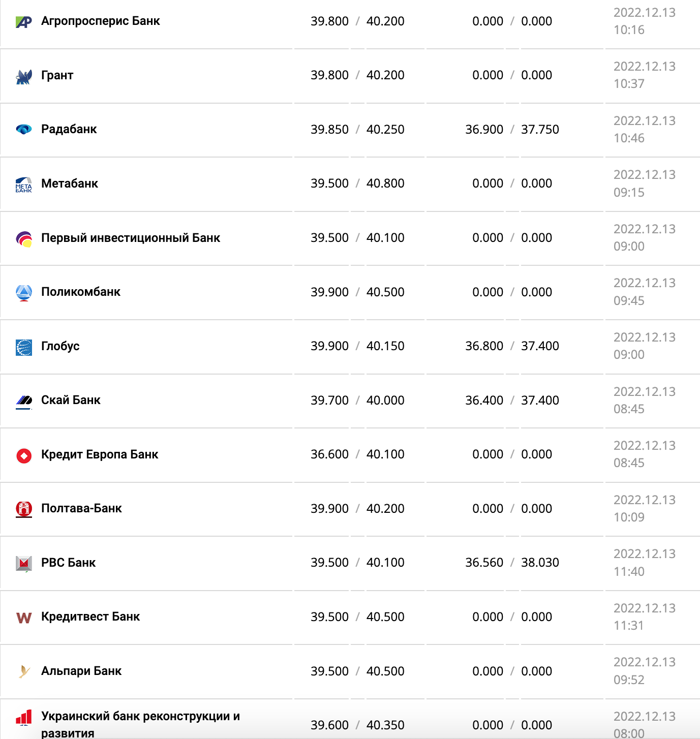Click Скай Банк rate 39.700 / 40.000
This screenshot has height=739, width=700.
(357, 401)
